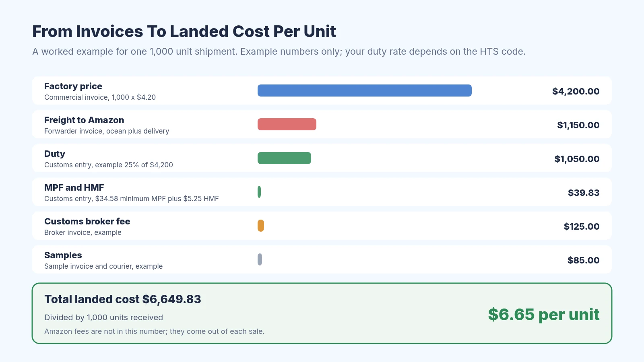Click 'Broker invoice, example' text
This screenshot has height=362, width=644.
click(x=83, y=232)
